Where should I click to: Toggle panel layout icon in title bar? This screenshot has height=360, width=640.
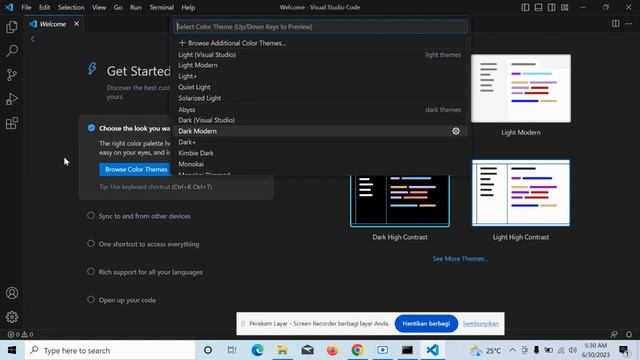pos(538,7)
